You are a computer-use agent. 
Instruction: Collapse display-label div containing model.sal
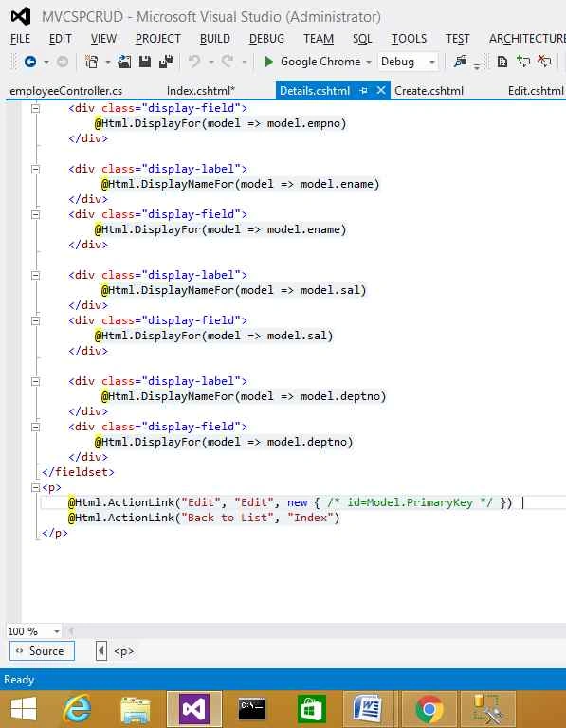35,275
